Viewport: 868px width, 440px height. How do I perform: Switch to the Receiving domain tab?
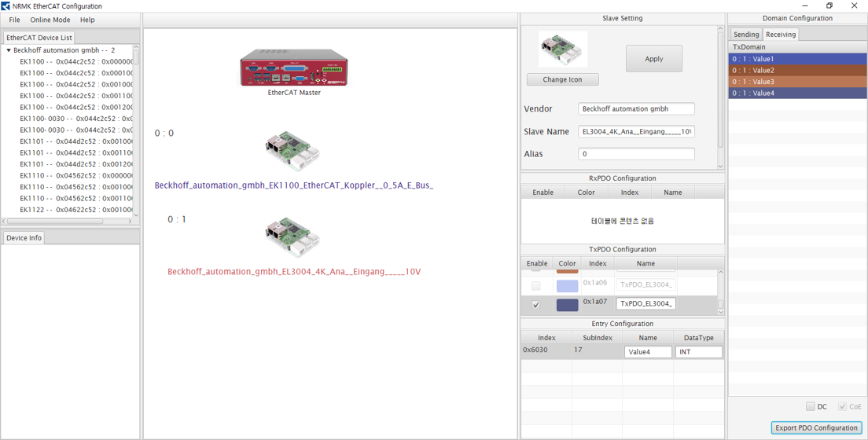(x=781, y=35)
